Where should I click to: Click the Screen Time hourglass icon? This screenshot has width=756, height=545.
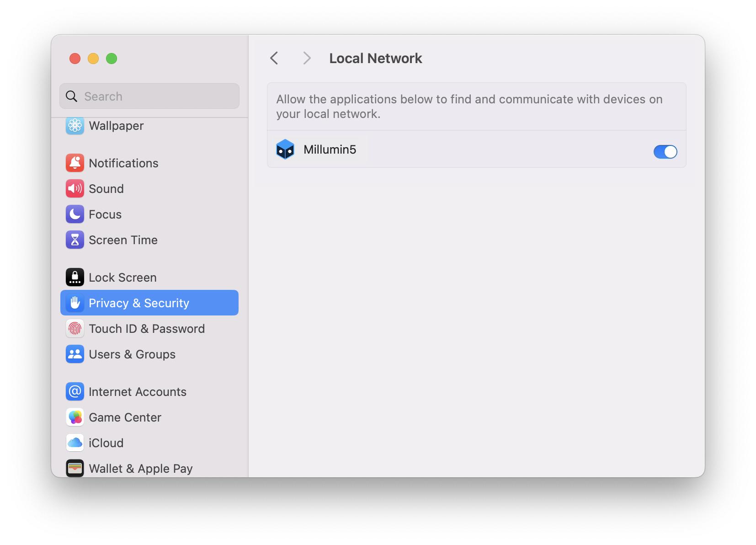click(x=75, y=240)
